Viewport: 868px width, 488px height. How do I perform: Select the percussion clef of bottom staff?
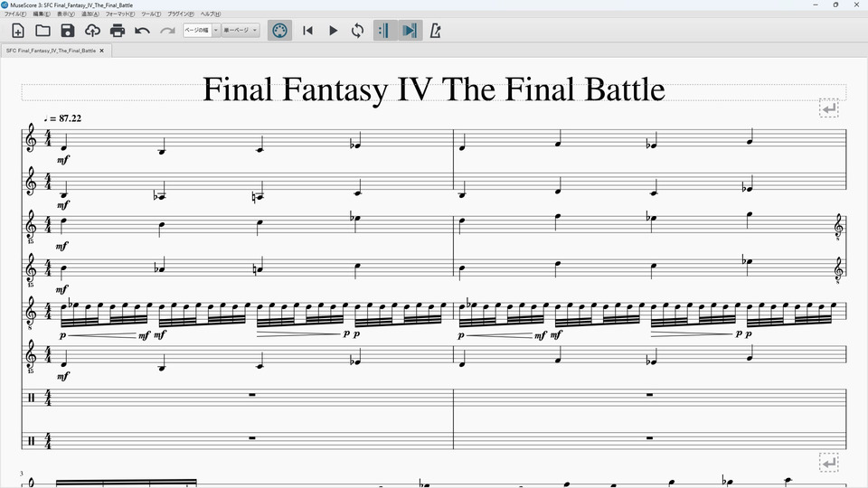pos(31,441)
